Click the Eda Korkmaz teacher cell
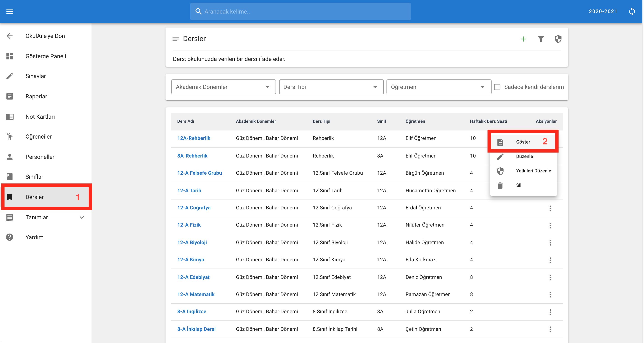 (x=420, y=260)
